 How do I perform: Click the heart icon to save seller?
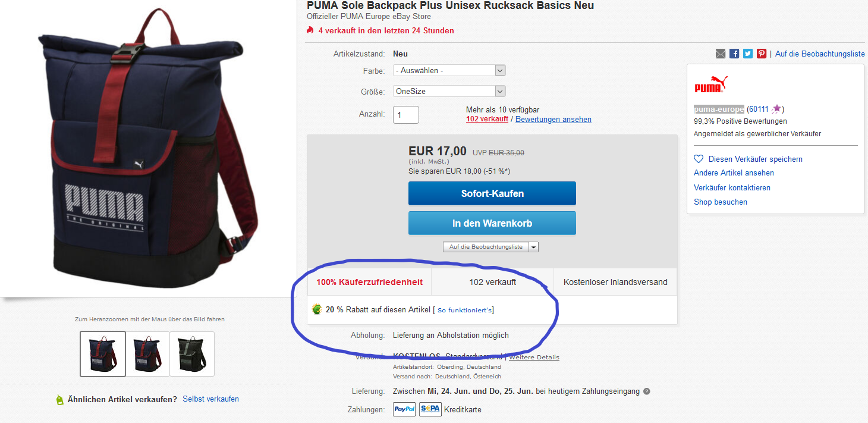pos(699,159)
